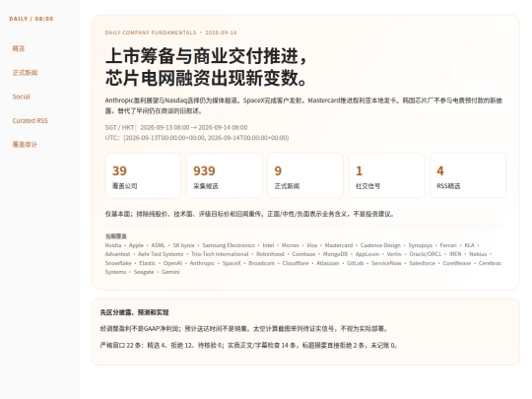
Task: Jump to 覆盖审计 in the sidebar
Action: point(25,144)
